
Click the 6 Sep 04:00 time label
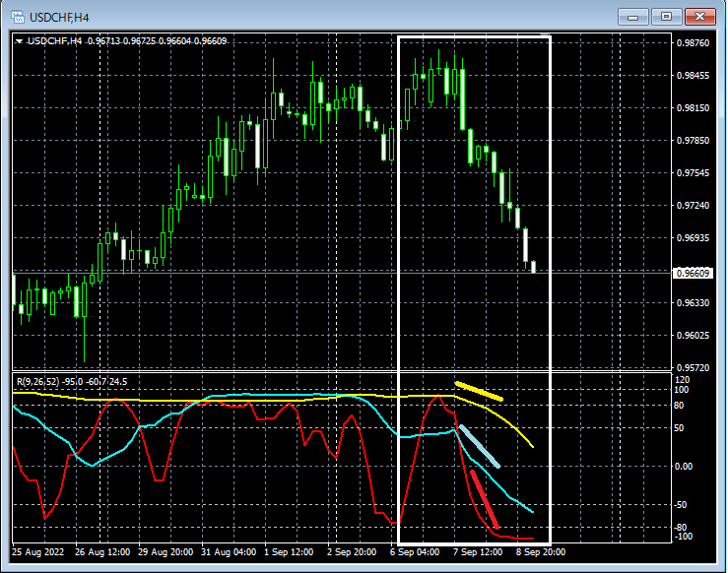[x=415, y=552]
